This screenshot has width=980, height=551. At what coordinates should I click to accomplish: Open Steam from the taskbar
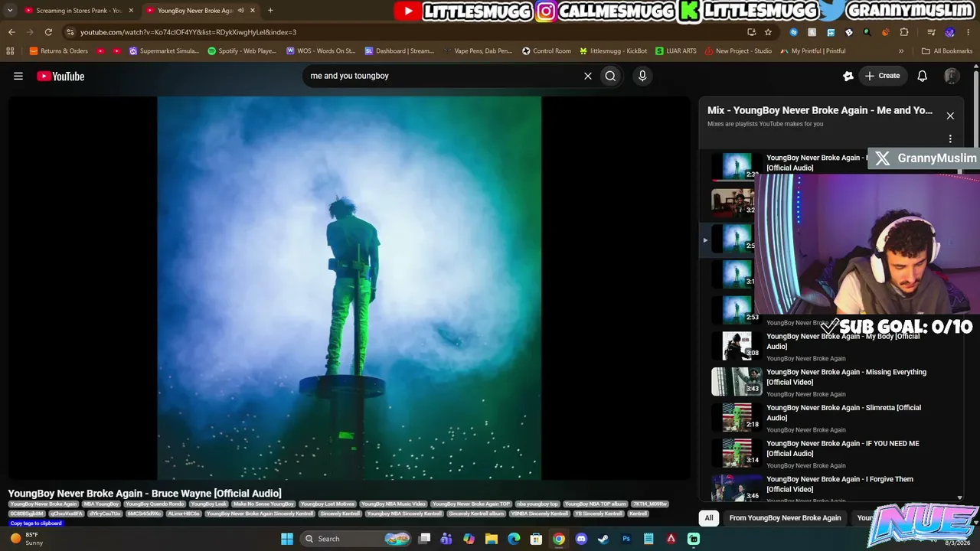click(x=603, y=539)
